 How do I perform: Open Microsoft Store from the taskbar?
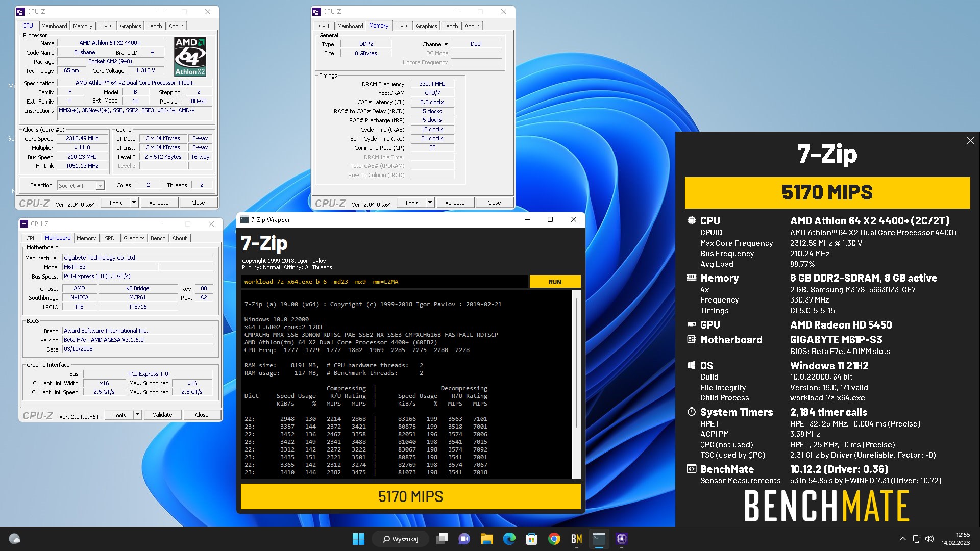[531, 539]
